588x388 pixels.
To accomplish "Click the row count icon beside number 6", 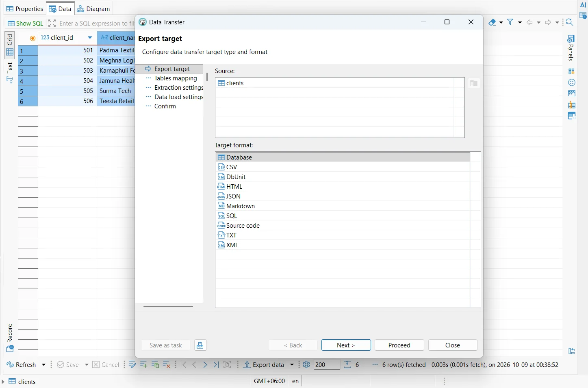I will click(347, 364).
